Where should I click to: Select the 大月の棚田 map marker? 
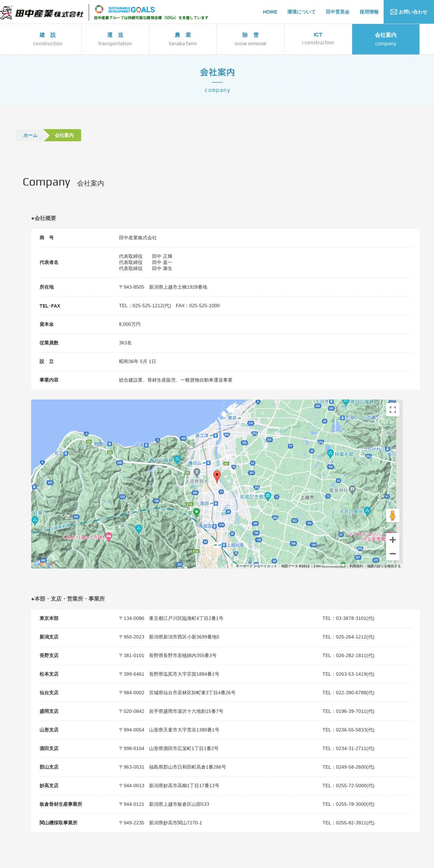pos(367,511)
